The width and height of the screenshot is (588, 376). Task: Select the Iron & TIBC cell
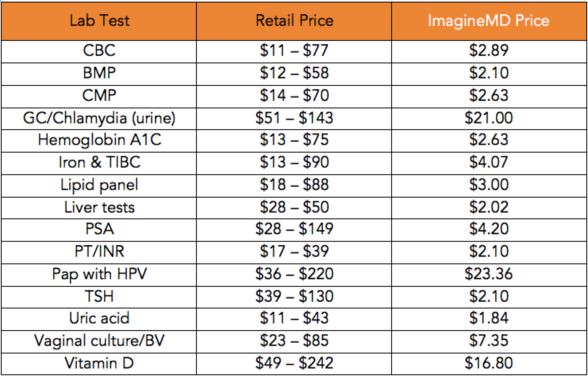point(99,163)
